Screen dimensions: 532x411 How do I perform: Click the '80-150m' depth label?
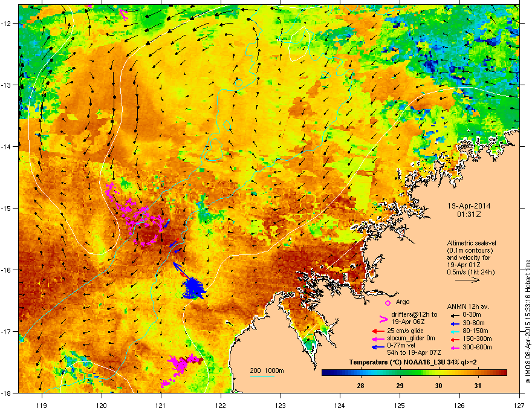point(475,331)
